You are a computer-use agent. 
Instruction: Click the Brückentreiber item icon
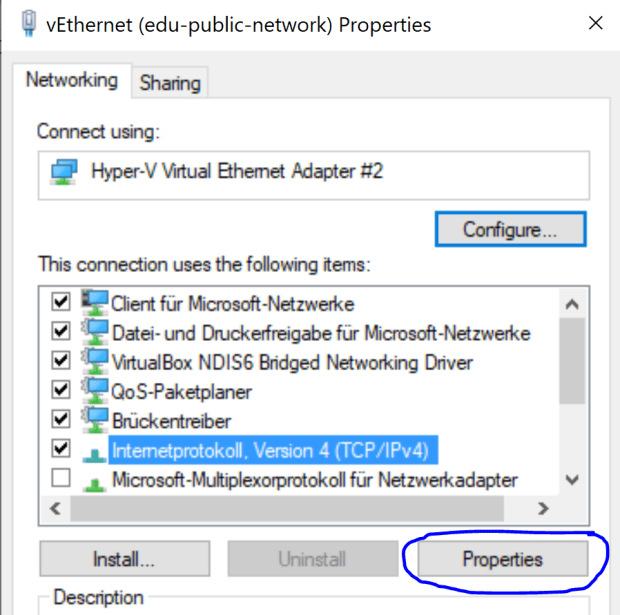[x=96, y=420]
